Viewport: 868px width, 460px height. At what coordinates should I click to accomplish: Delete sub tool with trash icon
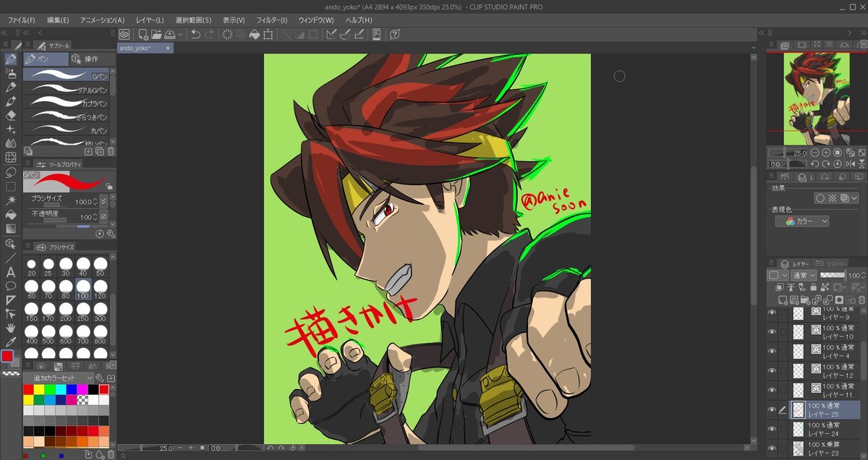coord(111,151)
